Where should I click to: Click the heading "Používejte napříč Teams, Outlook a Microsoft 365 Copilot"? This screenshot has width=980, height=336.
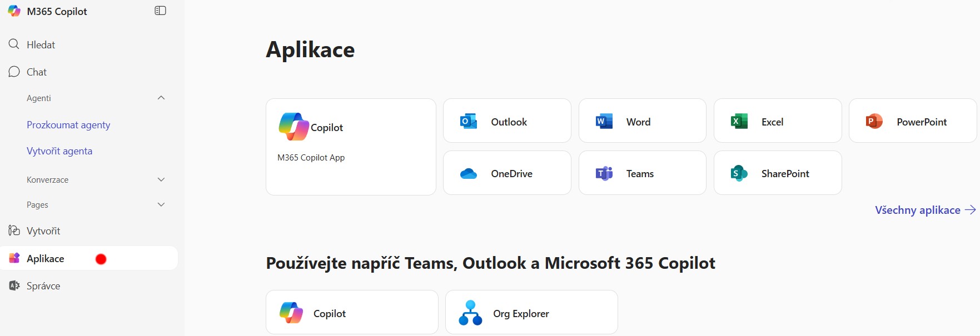(490, 263)
